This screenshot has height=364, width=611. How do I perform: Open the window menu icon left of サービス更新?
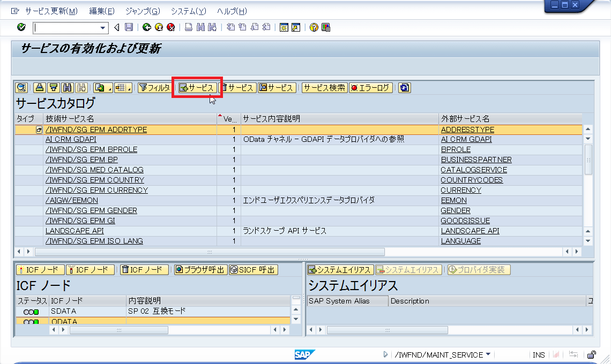[15, 11]
